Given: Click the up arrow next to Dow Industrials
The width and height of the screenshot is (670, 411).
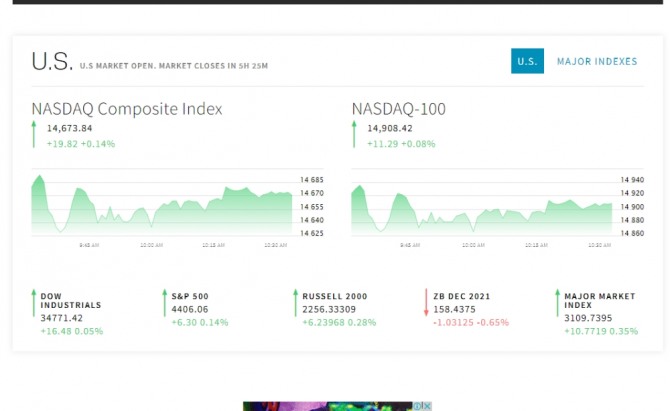Looking at the screenshot, I should [x=33, y=302].
